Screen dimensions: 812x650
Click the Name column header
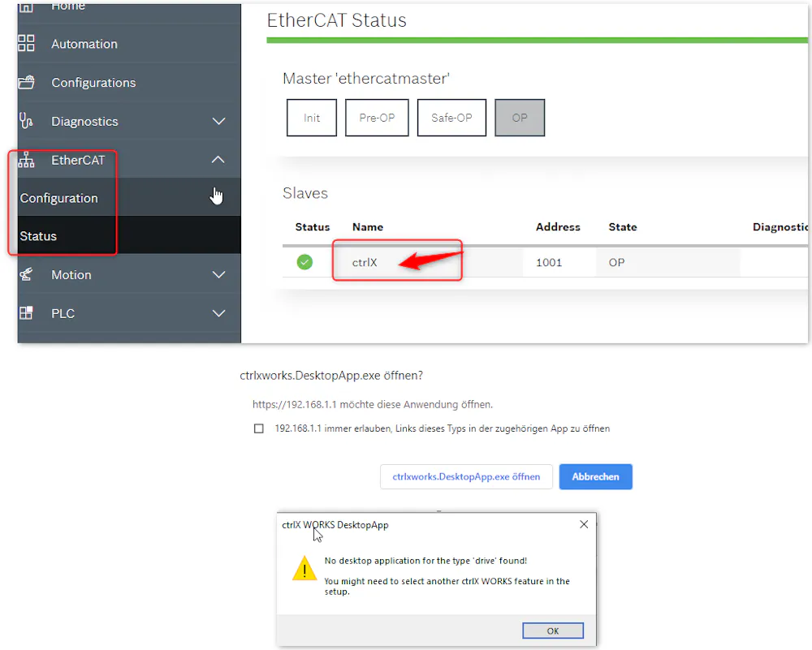(368, 226)
